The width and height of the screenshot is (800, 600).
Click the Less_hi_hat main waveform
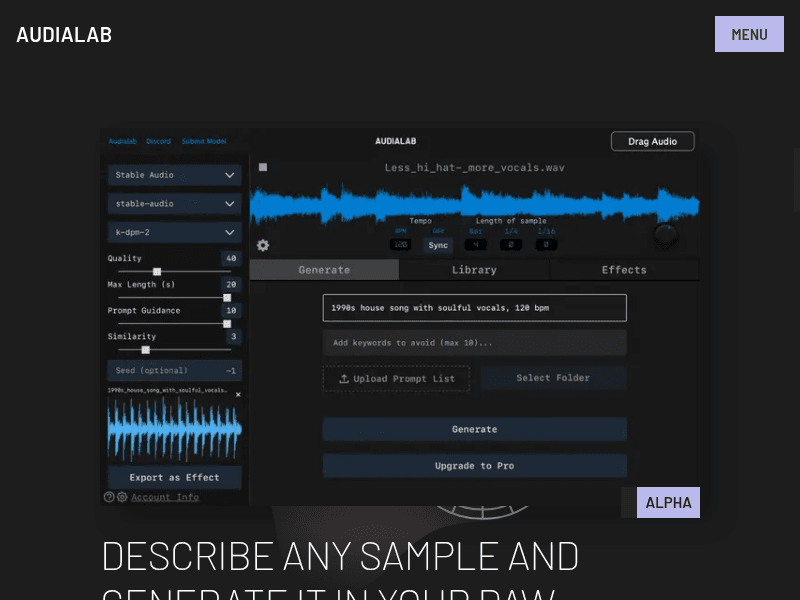point(474,204)
